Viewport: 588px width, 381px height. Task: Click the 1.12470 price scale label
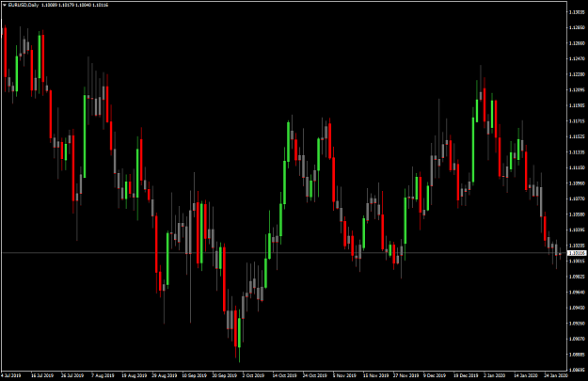(577, 58)
